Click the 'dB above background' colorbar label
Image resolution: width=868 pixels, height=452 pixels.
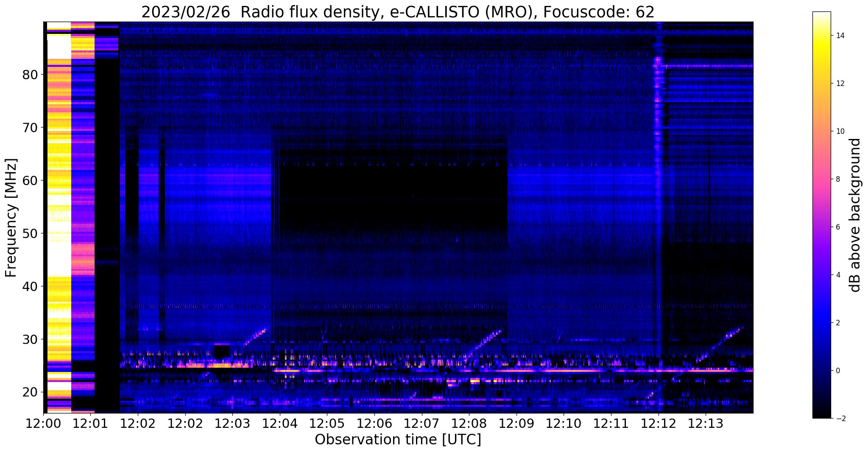pos(855,215)
